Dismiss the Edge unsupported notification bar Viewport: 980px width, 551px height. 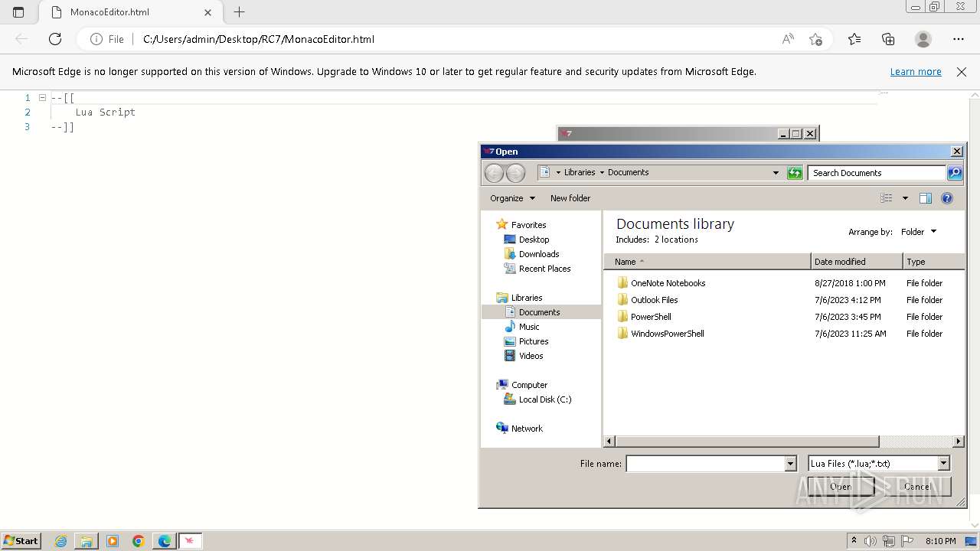coord(962,72)
